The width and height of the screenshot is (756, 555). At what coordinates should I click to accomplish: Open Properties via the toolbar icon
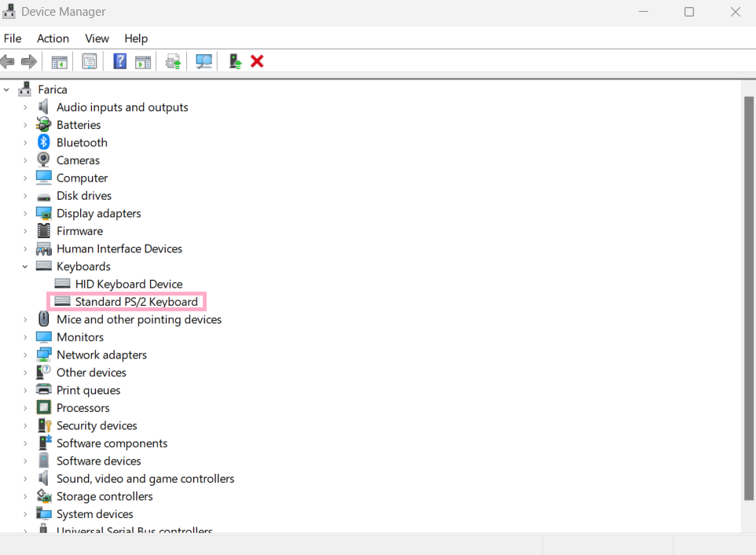[x=90, y=61]
